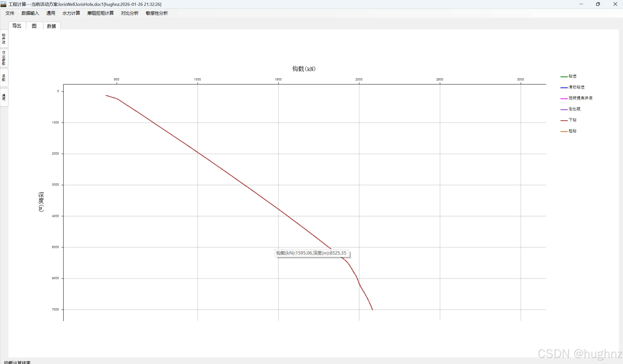623x364 pixels.
Task: Open the 数据输入 menu
Action: (x=30, y=13)
